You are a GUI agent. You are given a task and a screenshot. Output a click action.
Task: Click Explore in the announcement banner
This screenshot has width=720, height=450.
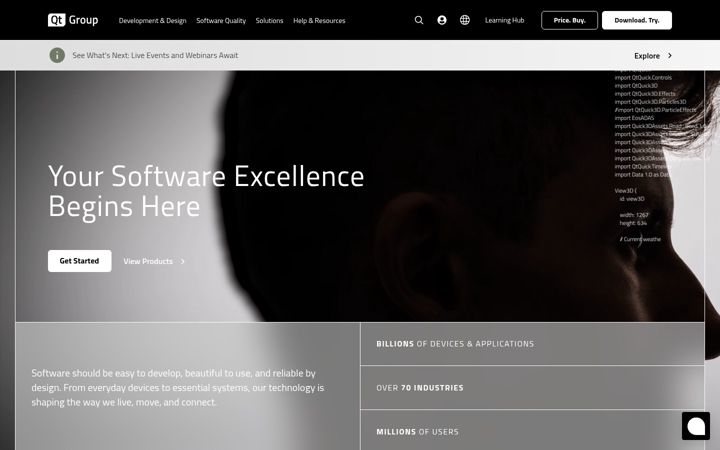coord(647,56)
